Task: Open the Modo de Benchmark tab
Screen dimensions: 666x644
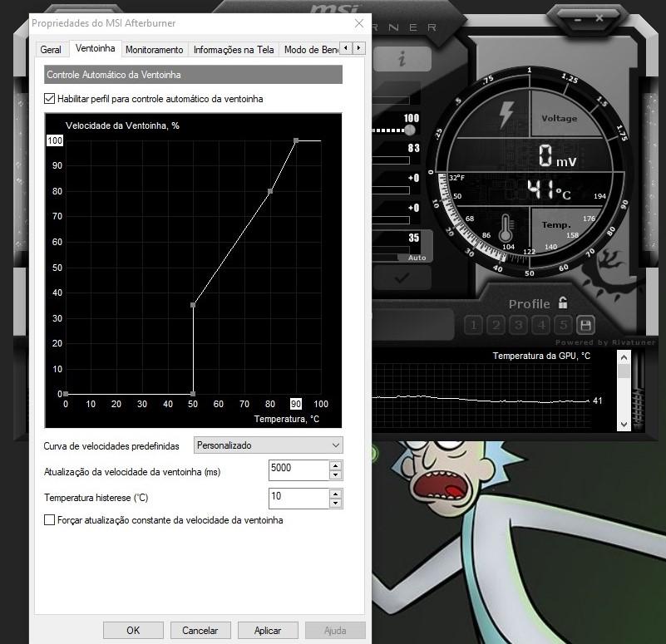Action: [x=310, y=50]
